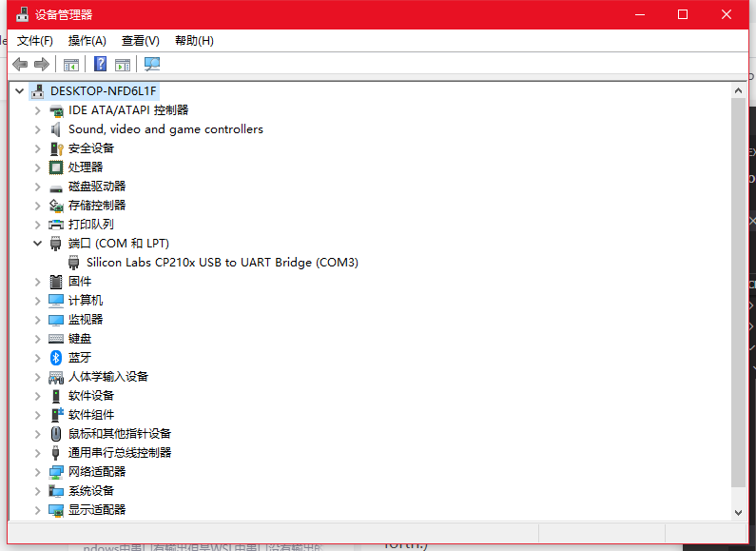This screenshot has width=756, height=551.
Task: Click the IDE ATA/ATAPI 控制器 icon
Action: (56, 110)
